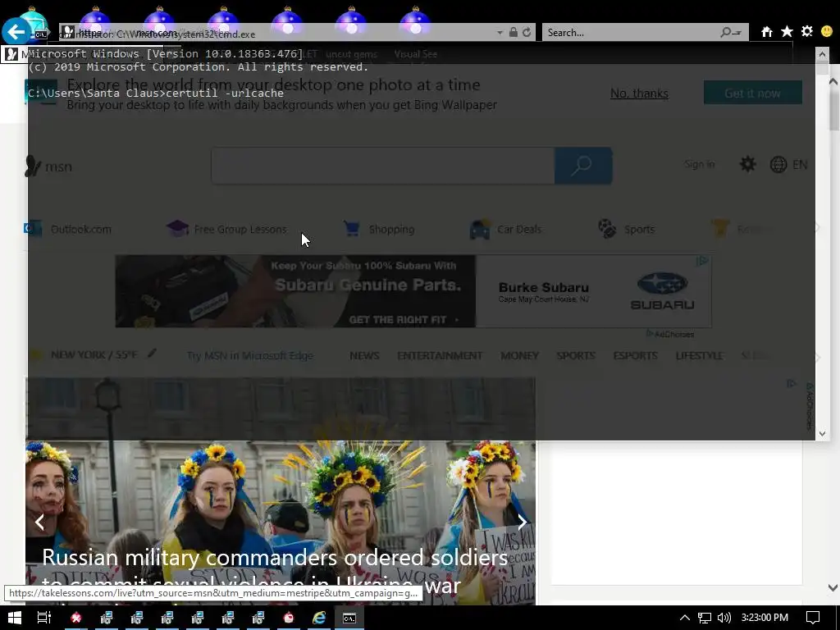Expand the address bar autocomplete dropdown arrow
This screenshot has width=840, height=630.
(x=500, y=33)
